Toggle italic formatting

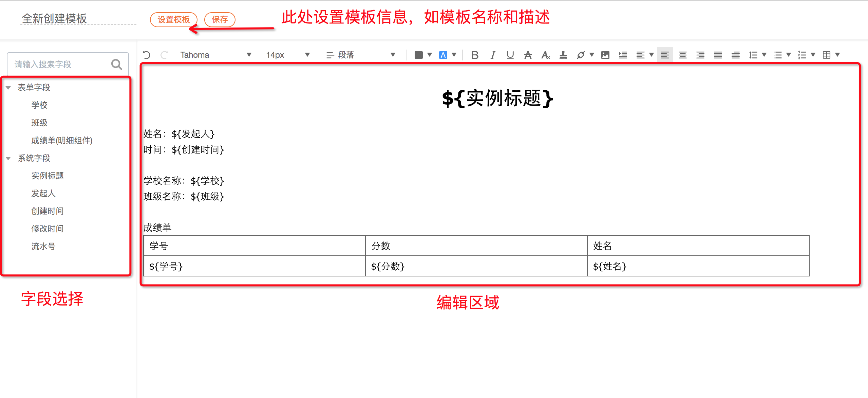point(492,55)
